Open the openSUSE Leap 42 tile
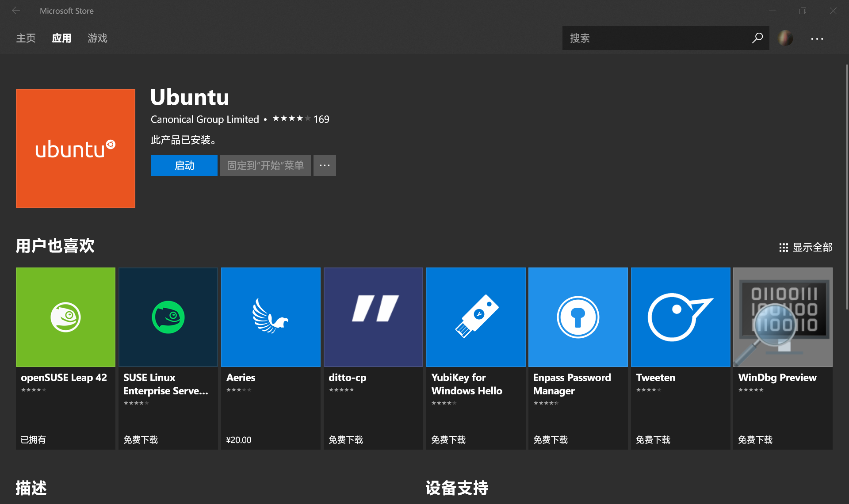The image size is (849, 504). point(65,317)
